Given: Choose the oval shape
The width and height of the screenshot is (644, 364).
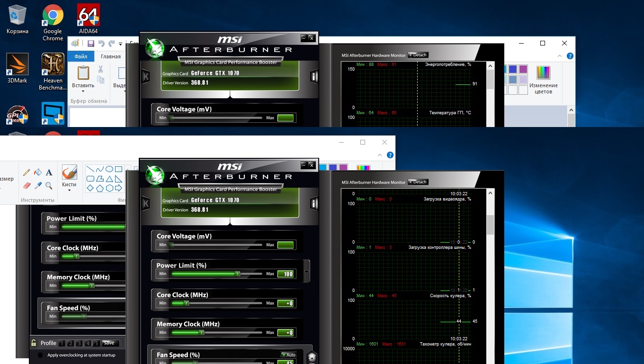Looking at the screenshot, I should 109,169.
